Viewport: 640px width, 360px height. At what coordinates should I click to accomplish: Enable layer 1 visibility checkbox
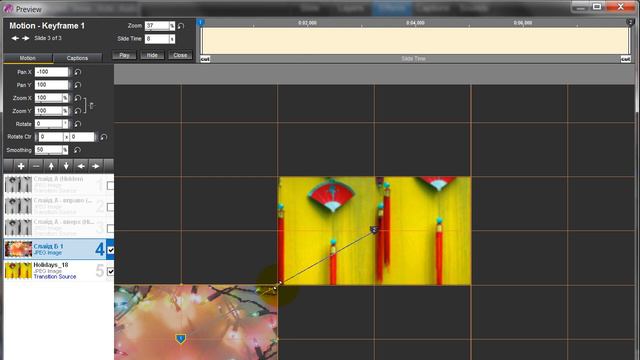pyautogui.click(x=110, y=186)
